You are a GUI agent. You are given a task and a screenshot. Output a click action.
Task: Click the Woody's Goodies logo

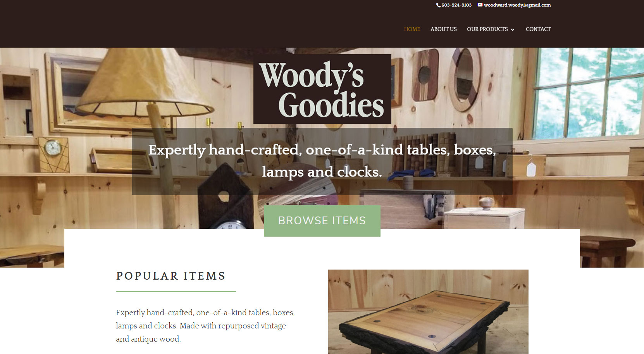point(322,89)
